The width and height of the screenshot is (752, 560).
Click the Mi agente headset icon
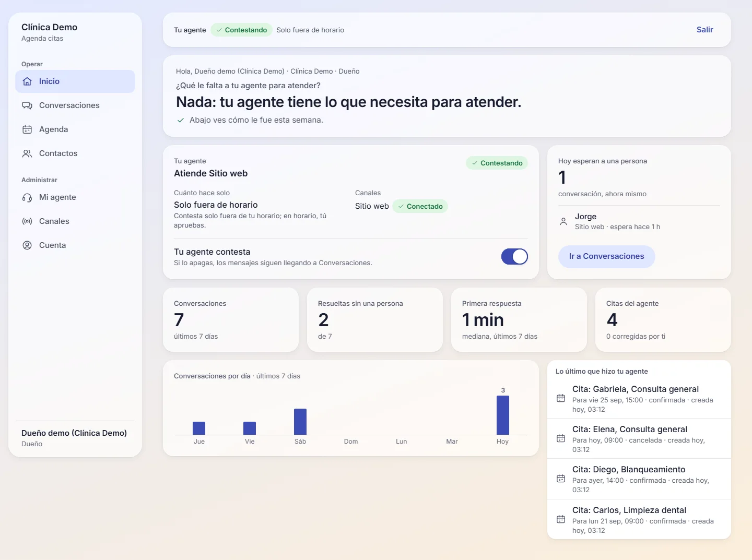click(x=27, y=197)
